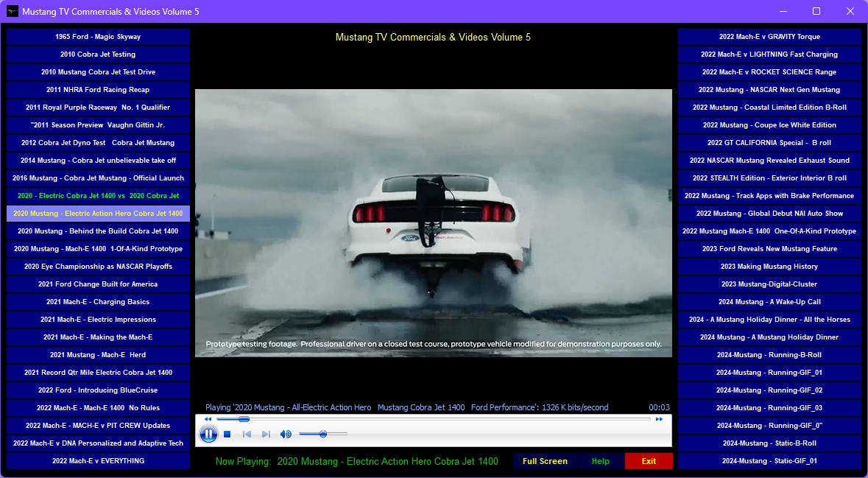
Task: Open '2024-Mustang - Static-GIF_01'
Action: coord(769,461)
